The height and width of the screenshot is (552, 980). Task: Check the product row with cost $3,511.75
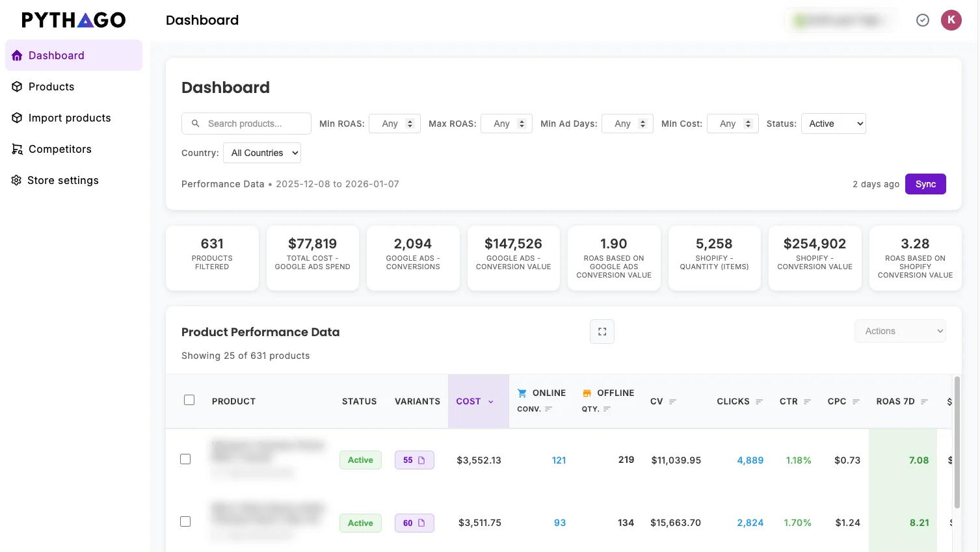(x=185, y=521)
